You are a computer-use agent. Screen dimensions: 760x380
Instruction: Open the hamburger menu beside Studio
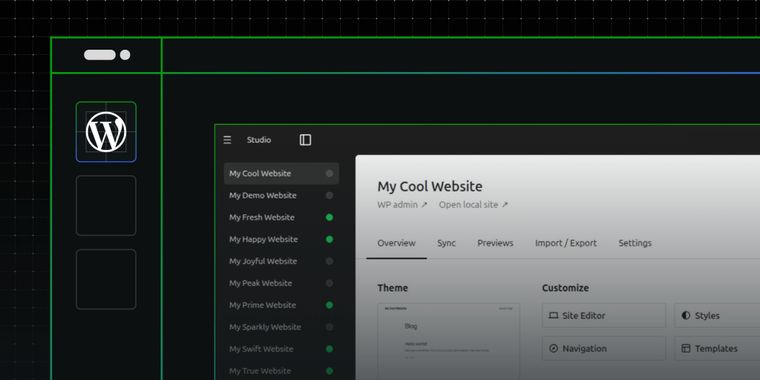(x=227, y=140)
